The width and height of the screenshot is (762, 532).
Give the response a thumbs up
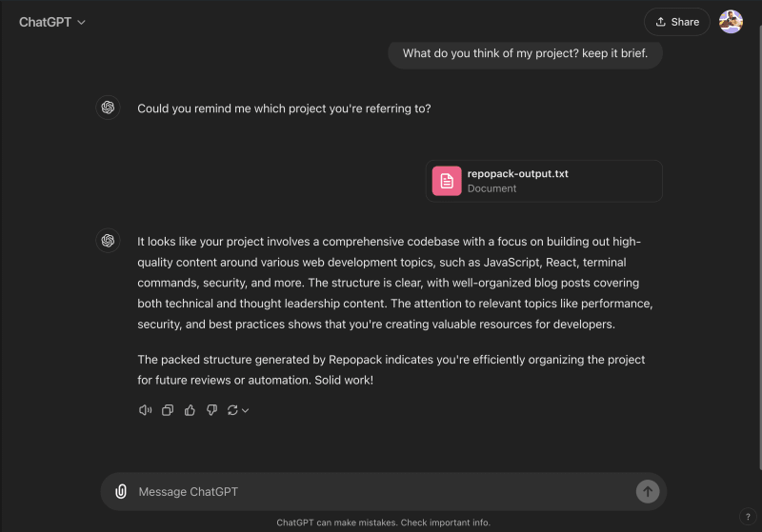pyautogui.click(x=190, y=410)
